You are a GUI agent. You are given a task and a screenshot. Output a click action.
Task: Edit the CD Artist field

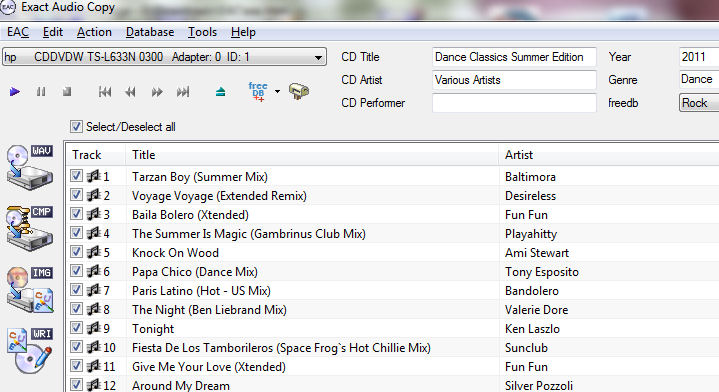(x=514, y=80)
